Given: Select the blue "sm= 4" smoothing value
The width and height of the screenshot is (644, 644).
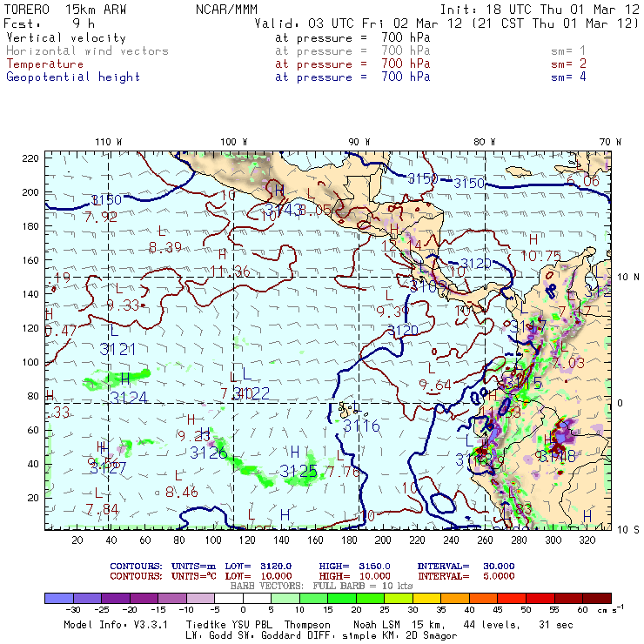Looking at the screenshot, I should tap(568, 77).
